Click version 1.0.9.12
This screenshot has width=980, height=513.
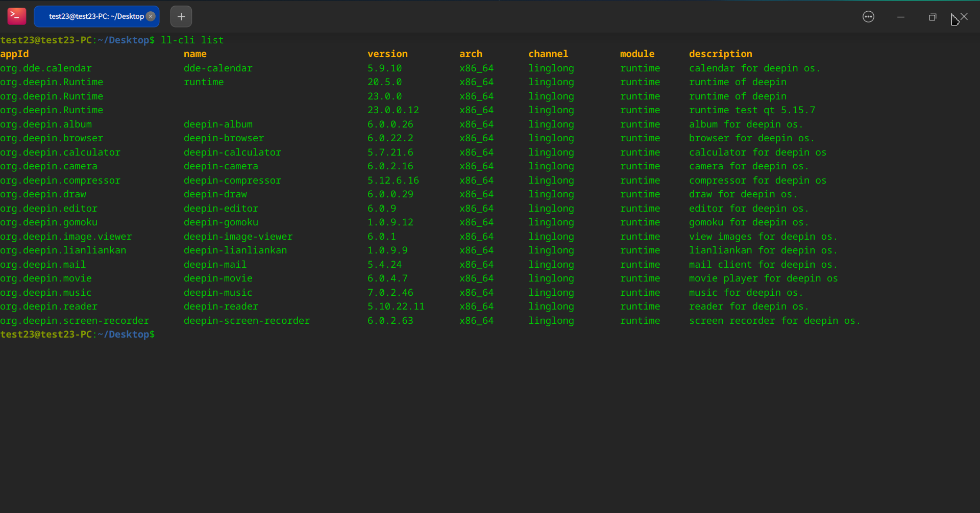tap(390, 222)
